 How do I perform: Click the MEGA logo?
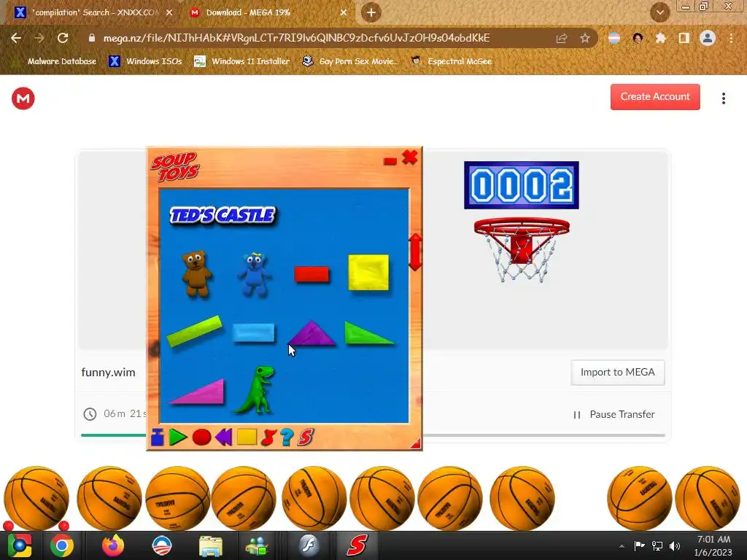click(x=23, y=98)
